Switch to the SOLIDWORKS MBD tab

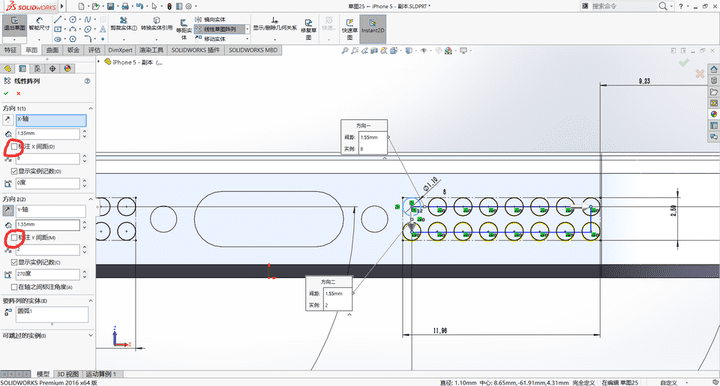253,50
